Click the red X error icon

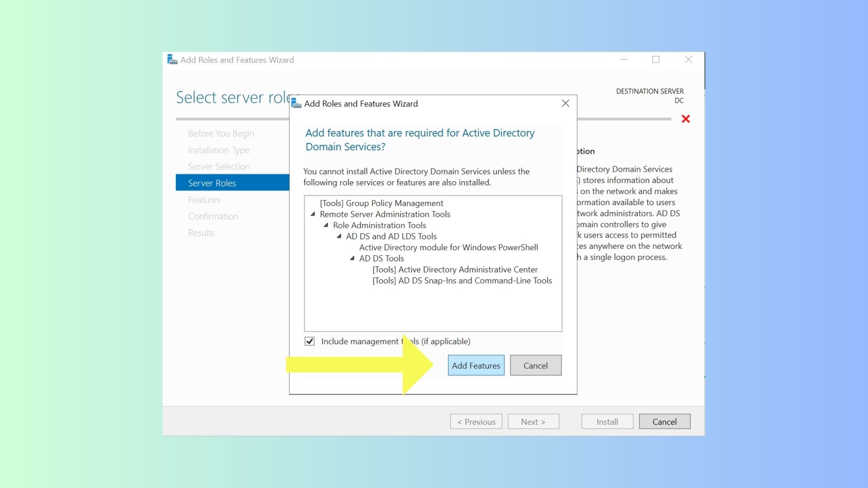685,119
